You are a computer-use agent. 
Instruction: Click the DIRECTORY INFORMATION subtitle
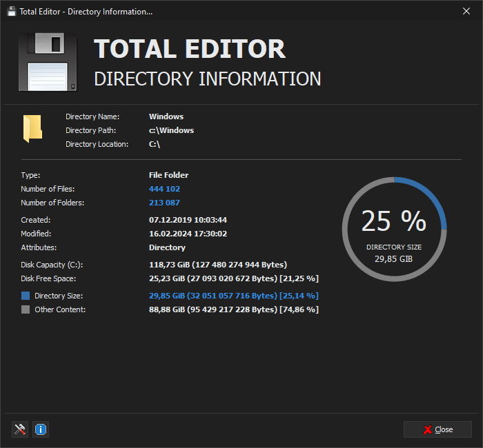point(208,79)
